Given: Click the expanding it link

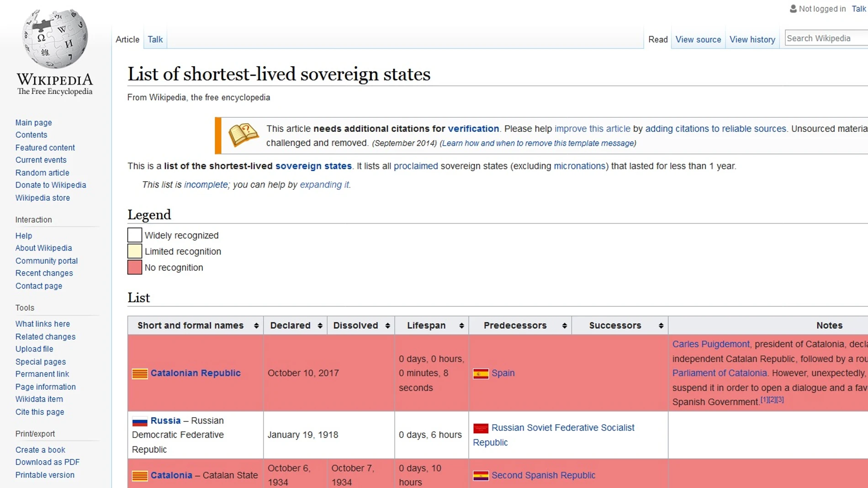Looking at the screenshot, I should pos(324,184).
